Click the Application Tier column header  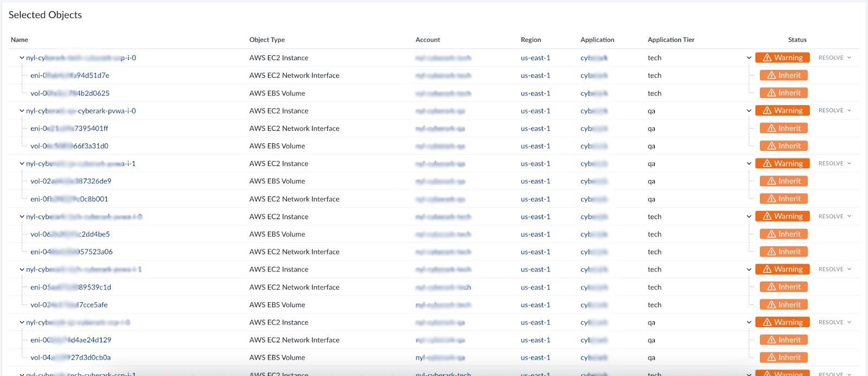(671, 40)
